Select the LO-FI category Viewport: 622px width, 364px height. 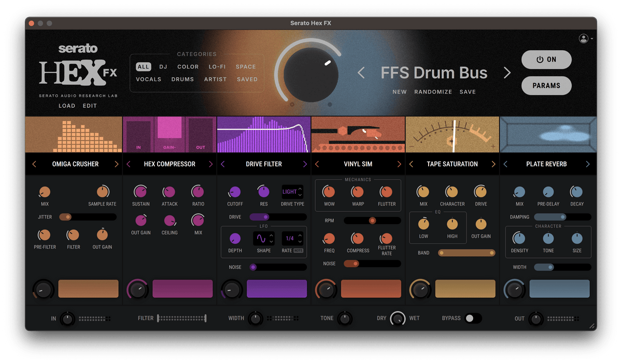click(217, 67)
